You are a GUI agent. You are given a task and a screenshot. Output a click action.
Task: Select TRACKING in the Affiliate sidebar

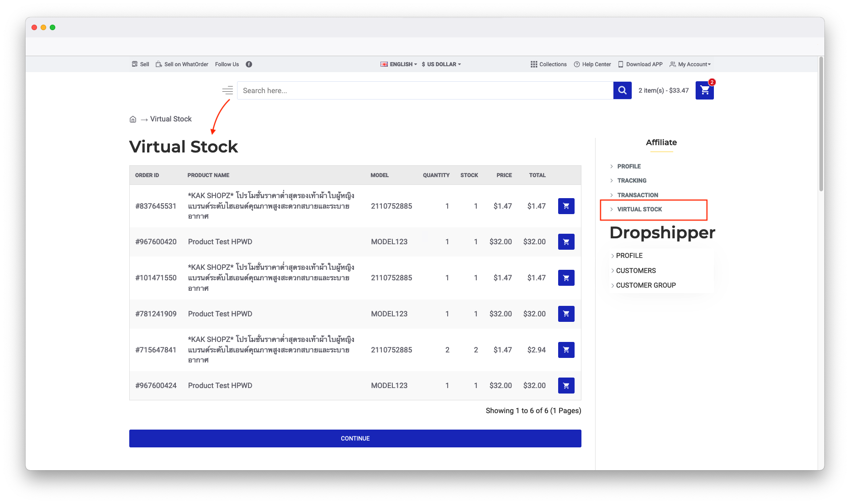point(632,180)
